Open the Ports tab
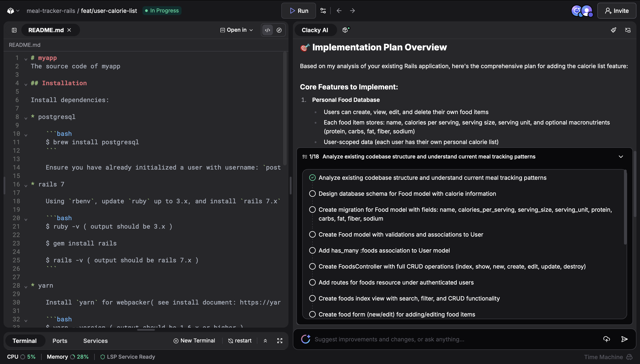 coord(60,341)
